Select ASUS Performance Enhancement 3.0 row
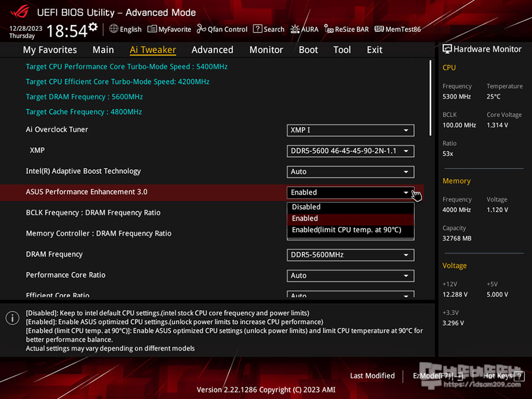 click(x=212, y=192)
